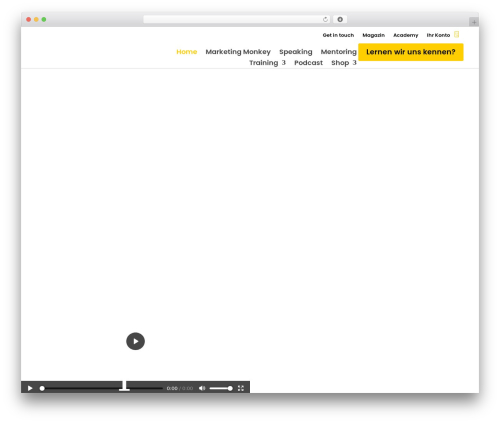Expand the Training submenu
Viewport: 500px width, 423px height.
coord(267,63)
